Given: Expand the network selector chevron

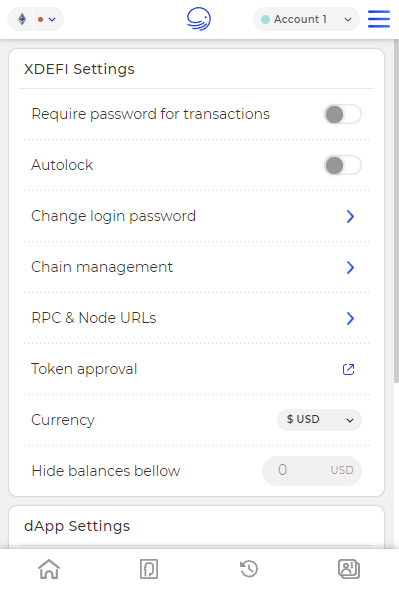Looking at the screenshot, I should (52, 19).
